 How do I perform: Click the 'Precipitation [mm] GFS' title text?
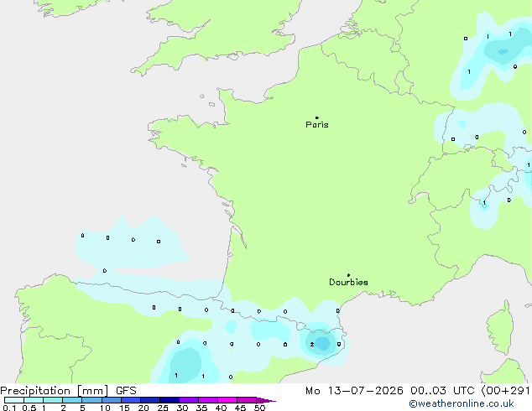[x=68, y=391]
